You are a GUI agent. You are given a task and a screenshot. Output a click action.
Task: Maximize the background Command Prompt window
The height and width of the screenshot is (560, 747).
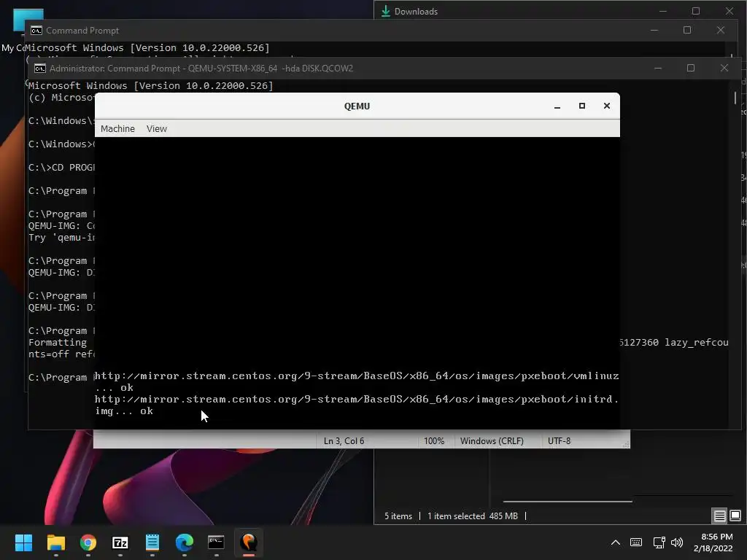tap(687, 30)
